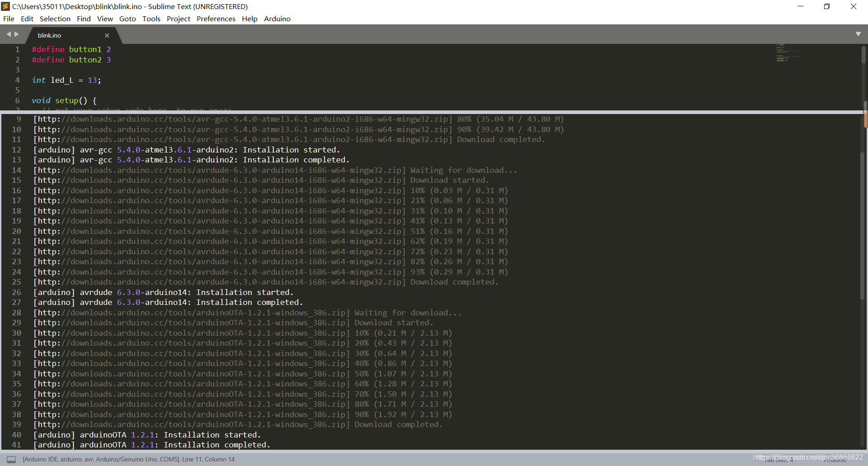Viewport: 868px width, 466px height.
Task: Open the Tab Size: 4 menu
Action: pyautogui.click(x=779, y=460)
